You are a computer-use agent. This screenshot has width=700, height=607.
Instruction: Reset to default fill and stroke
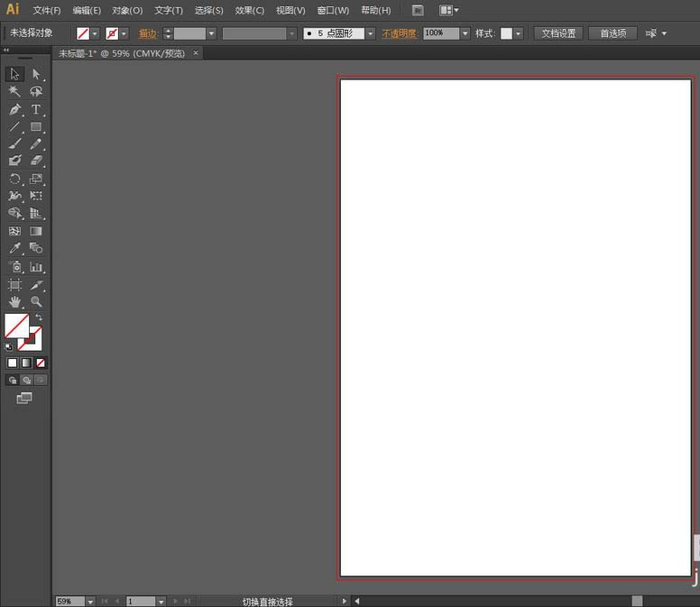[8, 347]
